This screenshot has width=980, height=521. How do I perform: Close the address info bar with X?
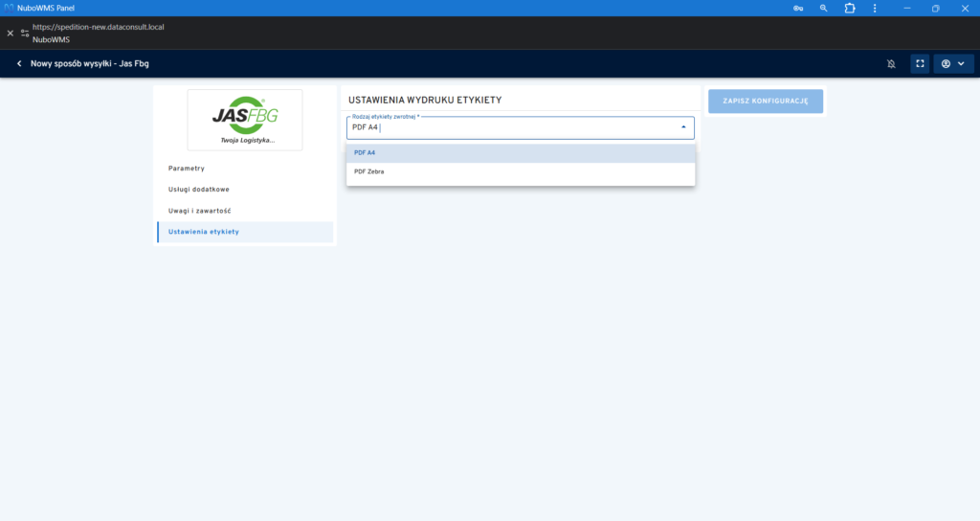[x=10, y=33]
